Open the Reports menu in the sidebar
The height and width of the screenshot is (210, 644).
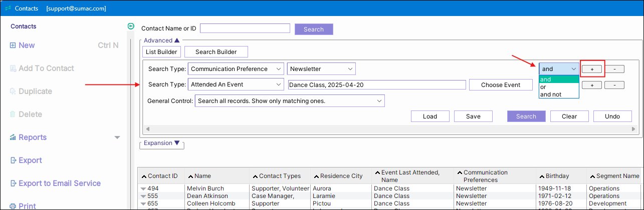[33, 137]
